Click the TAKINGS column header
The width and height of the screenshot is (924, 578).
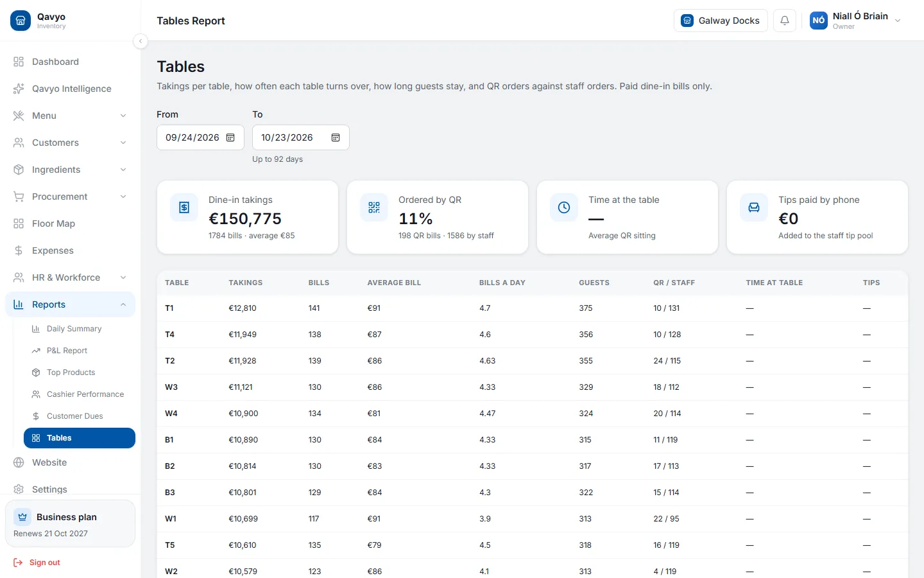[x=246, y=283]
